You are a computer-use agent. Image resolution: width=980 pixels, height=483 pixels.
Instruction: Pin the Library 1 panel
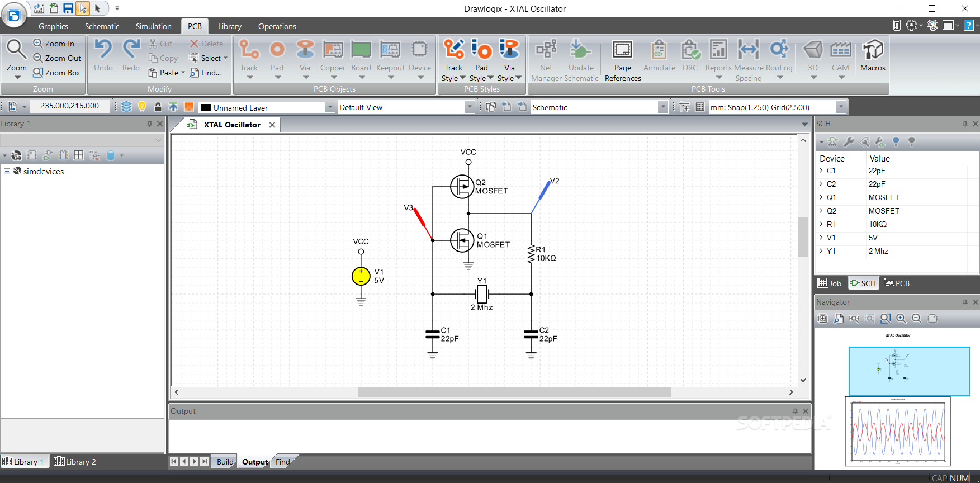coord(149,124)
